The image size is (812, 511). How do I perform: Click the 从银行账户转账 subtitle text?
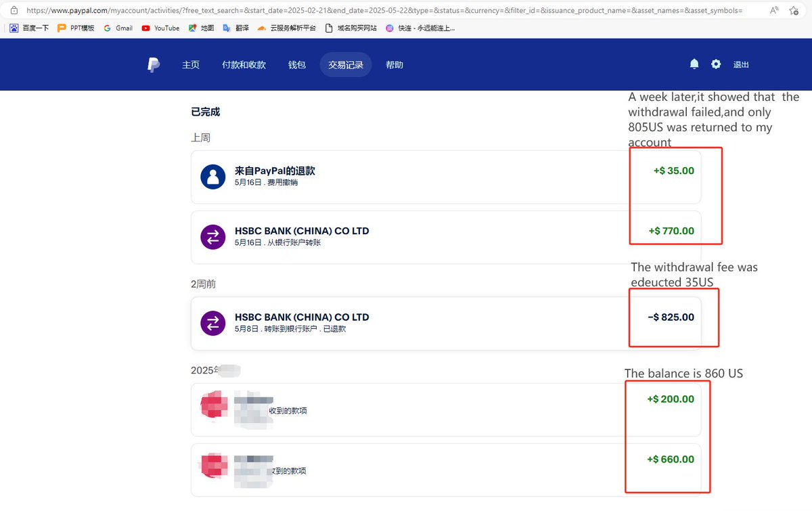294,242
